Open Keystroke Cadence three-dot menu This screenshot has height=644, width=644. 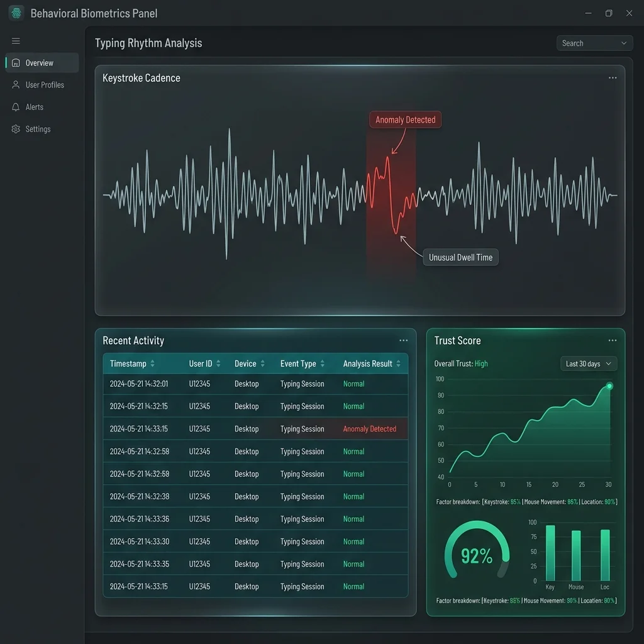(613, 77)
